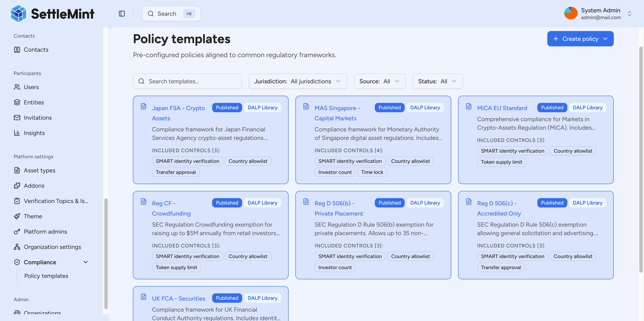Open the Organization settings menu item
The height and width of the screenshot is (321, 644).
coord(52,247)
